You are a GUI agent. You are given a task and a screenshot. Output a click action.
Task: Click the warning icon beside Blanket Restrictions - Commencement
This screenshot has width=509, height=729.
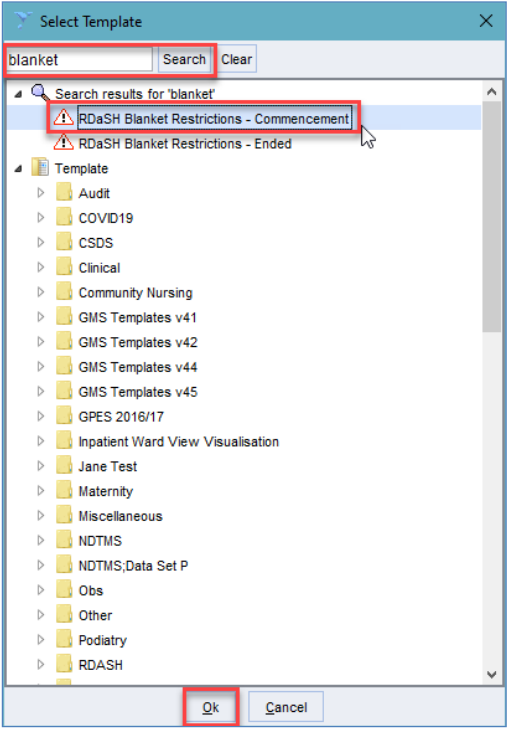[63, 118]
